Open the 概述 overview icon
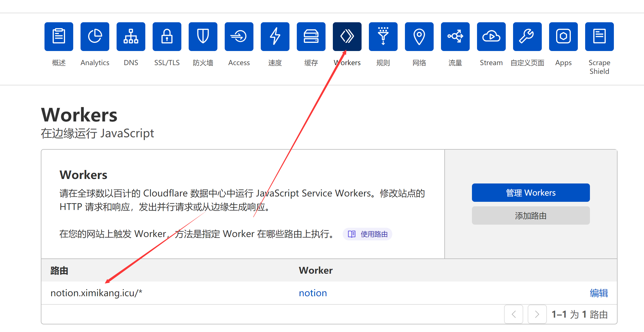The width and height of the screenshot is (644, 332). coord(59,37)
